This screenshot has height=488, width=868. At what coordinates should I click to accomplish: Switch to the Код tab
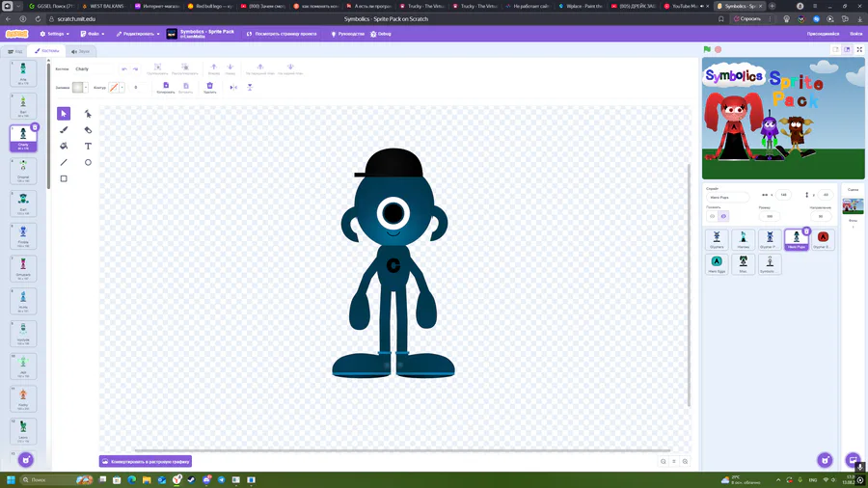(x=14, y=51)
